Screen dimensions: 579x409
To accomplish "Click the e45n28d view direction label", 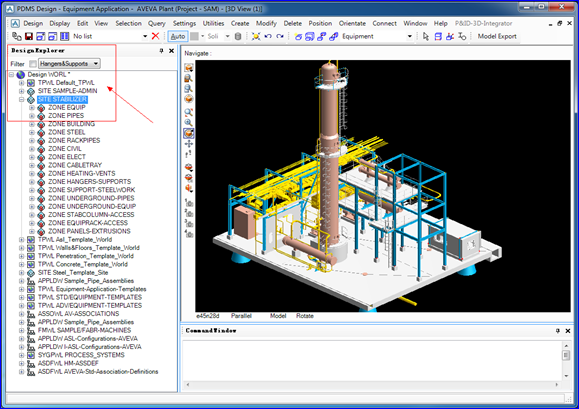I will [x=208, y=316].
